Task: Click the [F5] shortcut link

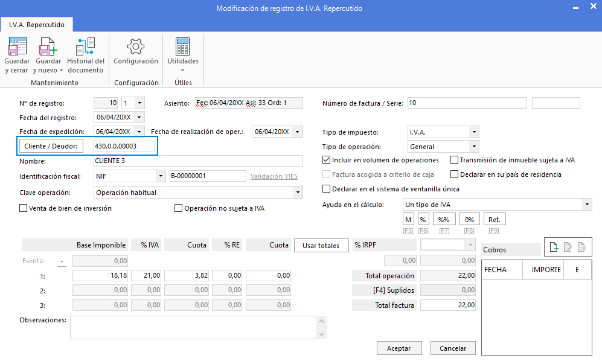Action: pyautogui.click(x=408, y=231)
